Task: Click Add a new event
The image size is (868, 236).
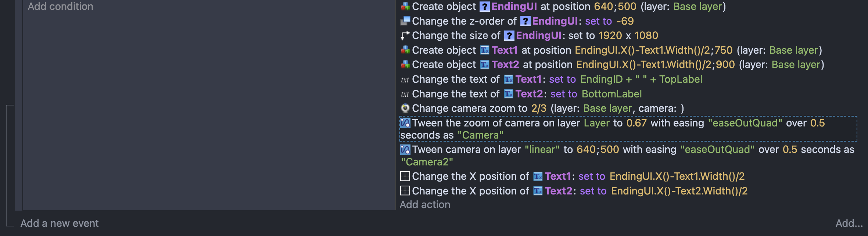Action: click(60, 224)
